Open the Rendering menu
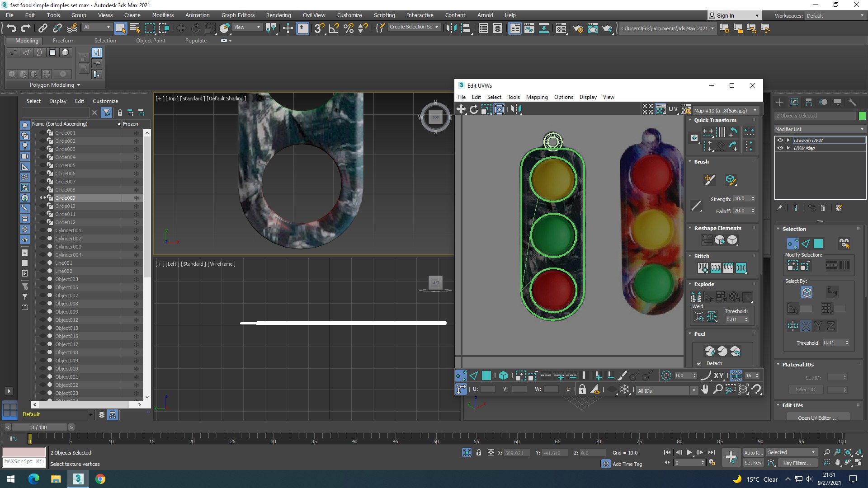 278,15
